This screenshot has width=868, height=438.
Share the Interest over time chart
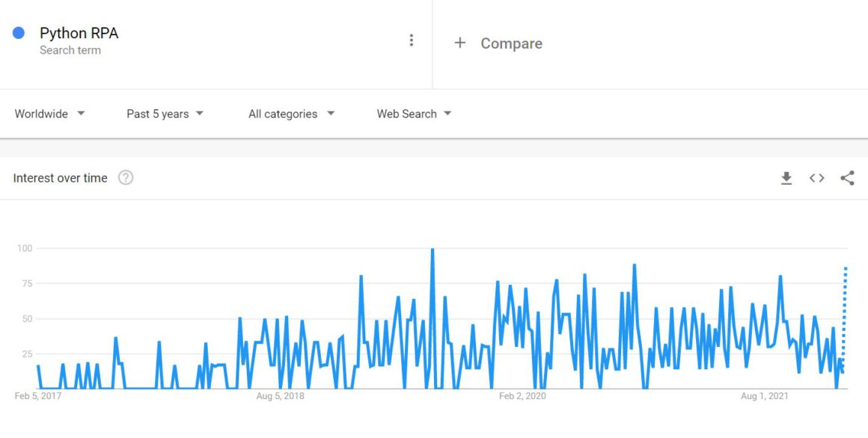847,178
